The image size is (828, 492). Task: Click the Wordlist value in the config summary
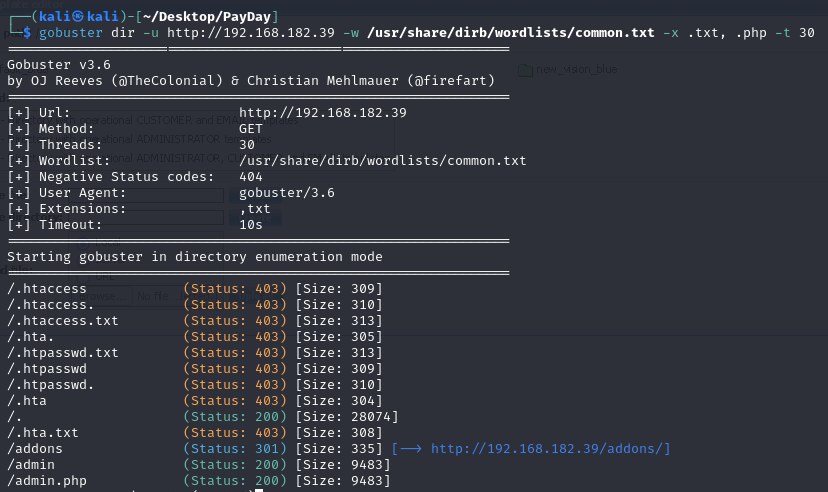tap(382, 161)
